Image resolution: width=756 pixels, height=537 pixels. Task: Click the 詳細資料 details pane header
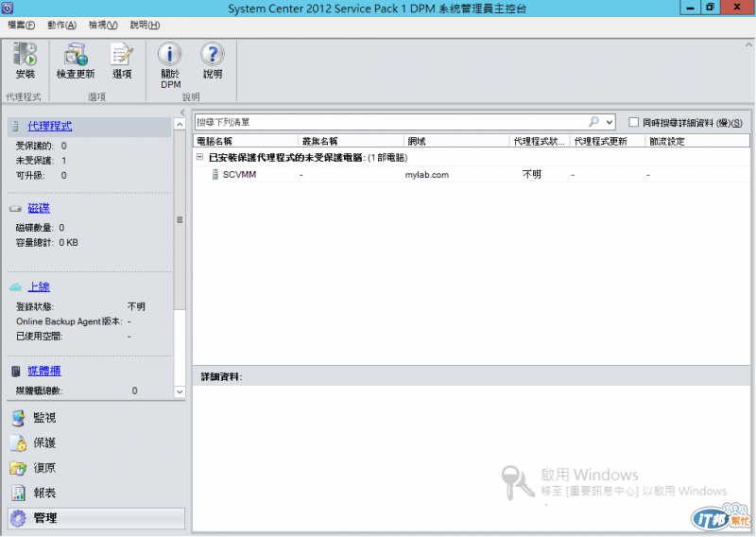click(221, 377)
